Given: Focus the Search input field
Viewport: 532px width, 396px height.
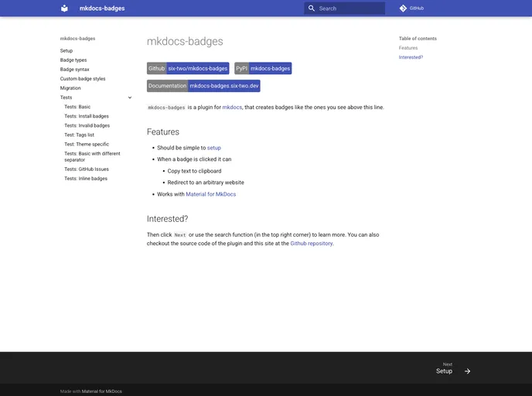Looking at the screenshot, I should tap(344, 9).
